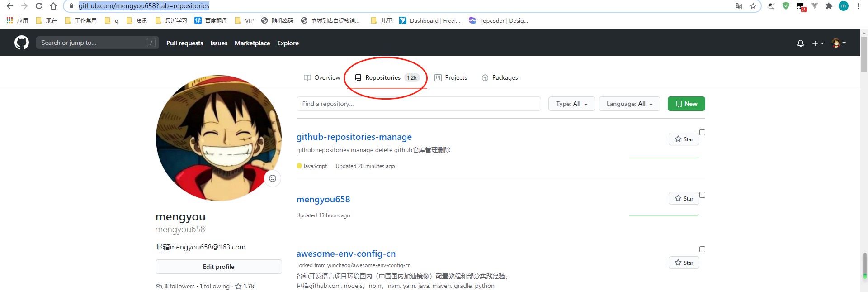Switch to the Projects tab
Image resolution: width=868 pixels, height=292 pixels.
pos(451,77)
